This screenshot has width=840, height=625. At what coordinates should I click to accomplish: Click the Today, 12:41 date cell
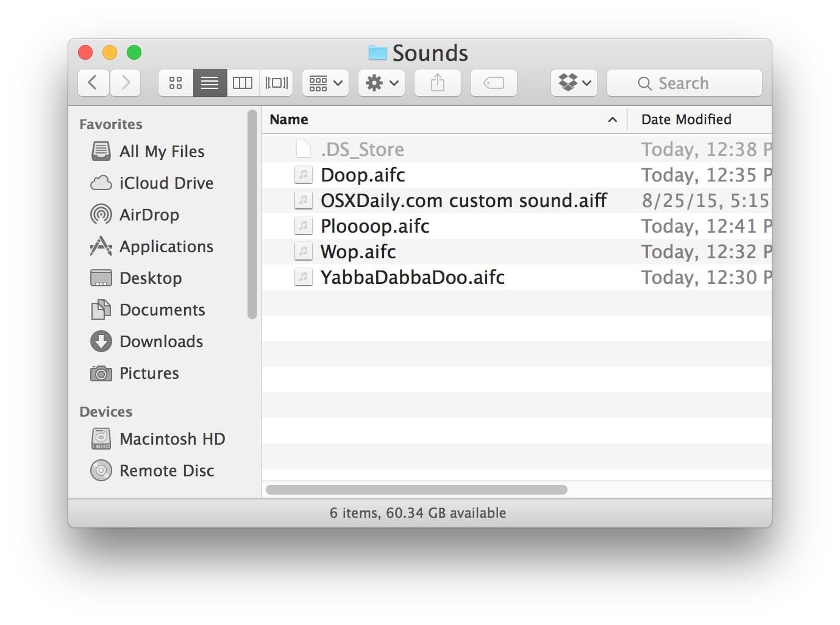pyautogui.click(x=706, y=226)
